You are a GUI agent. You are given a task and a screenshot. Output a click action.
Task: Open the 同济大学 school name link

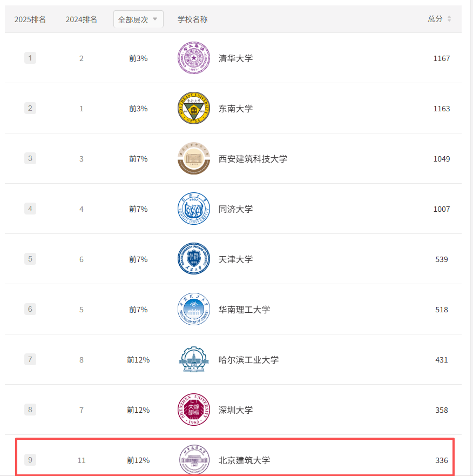coord(235,209)
